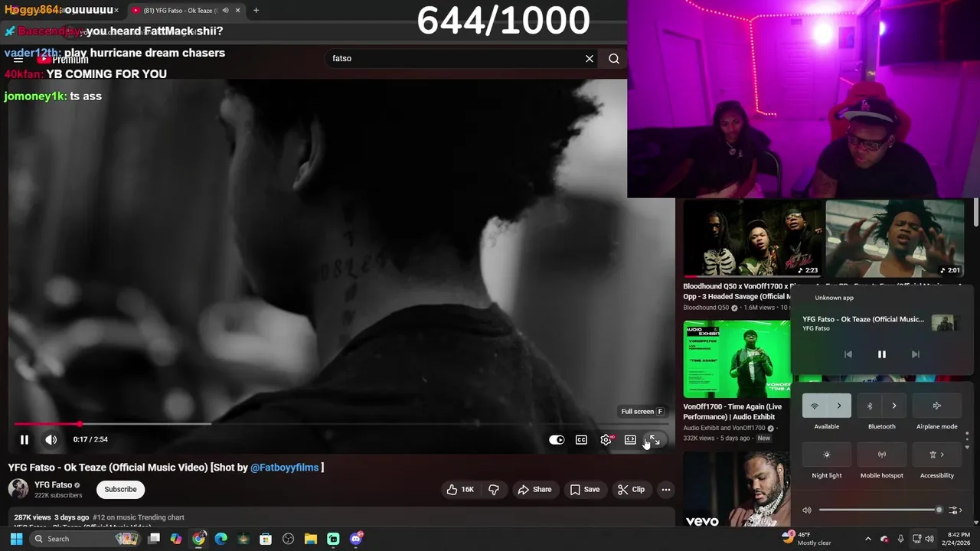Screen dimensions: 980x551
Task: Open Bloodhound Q50 3 Headed Savage thumbnail
Action: pyautogui.click(x=753, y=238)
